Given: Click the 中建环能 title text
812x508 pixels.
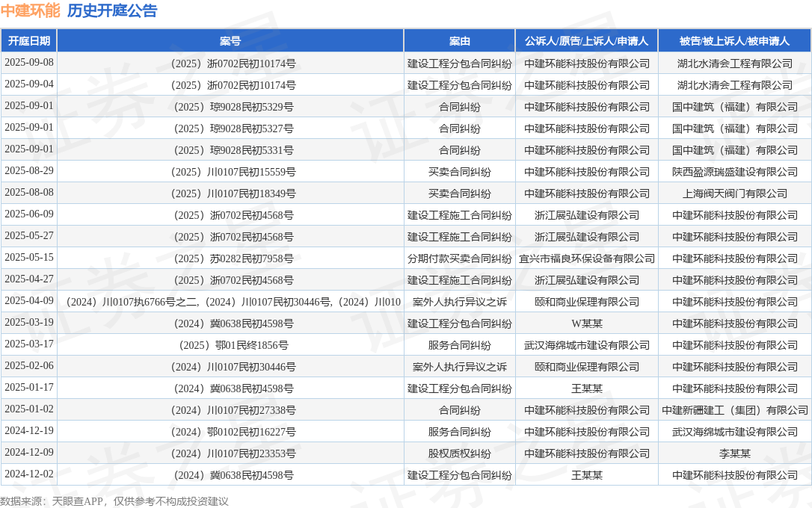Looking at the screenshot, I should (x=31, y=10).
